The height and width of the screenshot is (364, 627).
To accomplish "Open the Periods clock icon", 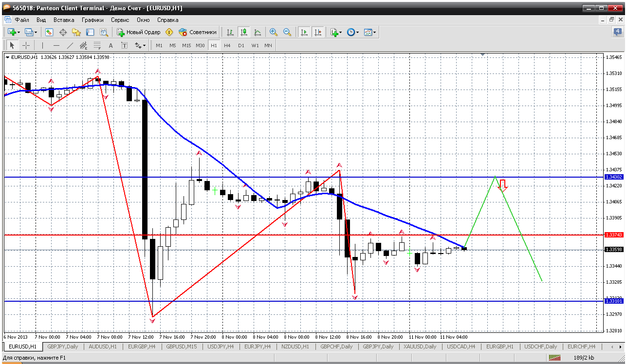I will pyautogui.click(x=350, y=32).
